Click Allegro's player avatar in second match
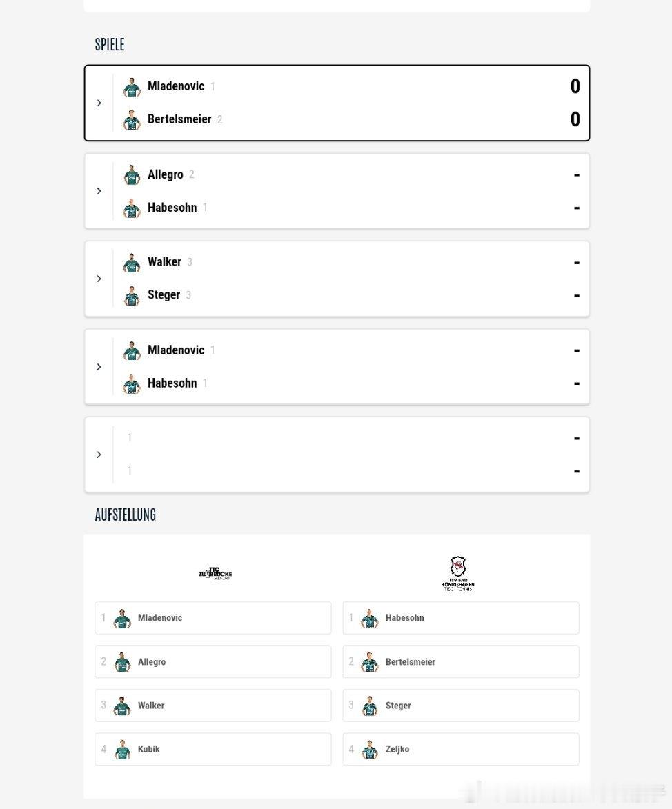Image resolution: width=672 pixels, height=809 pixels. [x=132, y=174]
